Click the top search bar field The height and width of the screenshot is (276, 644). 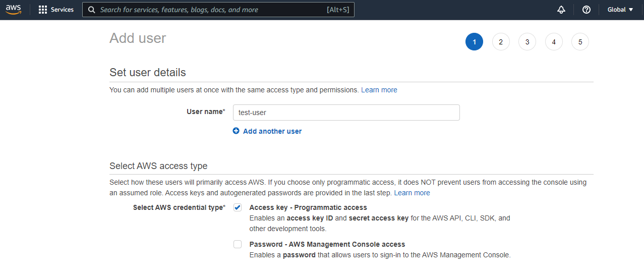tap(218, 10)
